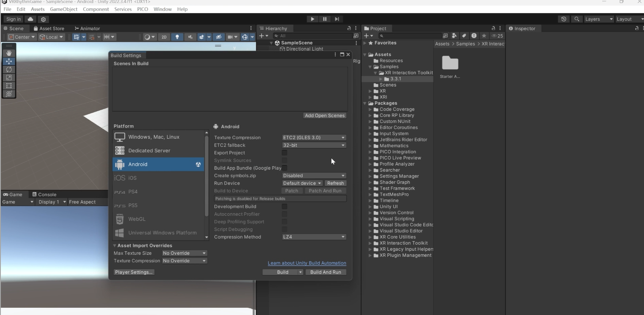Open the GameObject menu

pyautogui.click(x=64, y=9)
